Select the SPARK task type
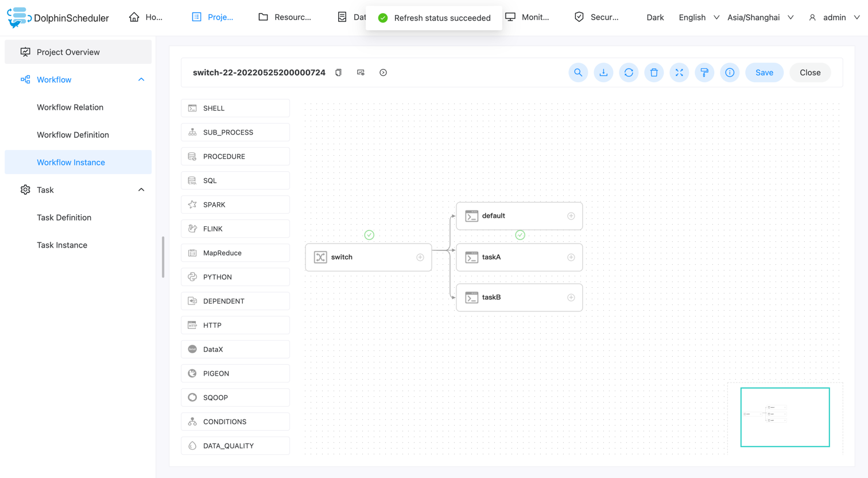 235,204
